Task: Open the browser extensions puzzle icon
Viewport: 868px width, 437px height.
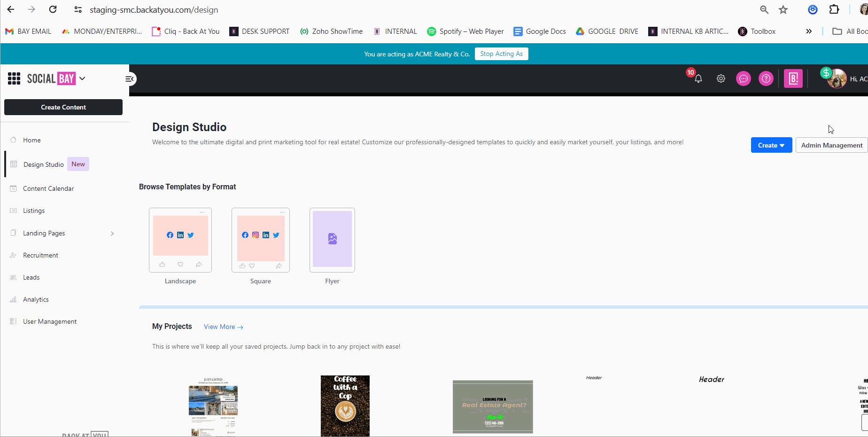Action: click(x=834, y=9)
